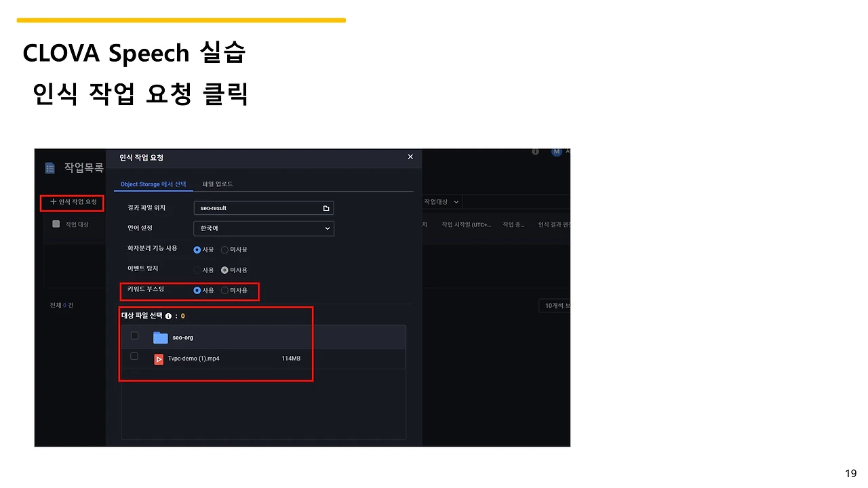Click the 인식 작업 요청 button
Viewport: 868px width, 488px height.
(x=73, y=203)
